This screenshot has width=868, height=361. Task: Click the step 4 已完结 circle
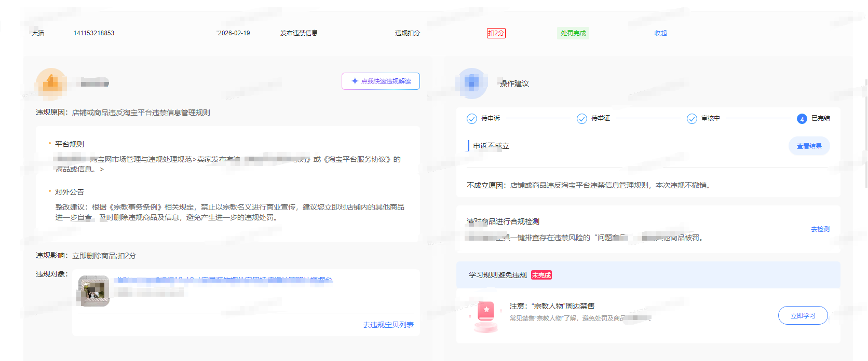tap(802, 119)
